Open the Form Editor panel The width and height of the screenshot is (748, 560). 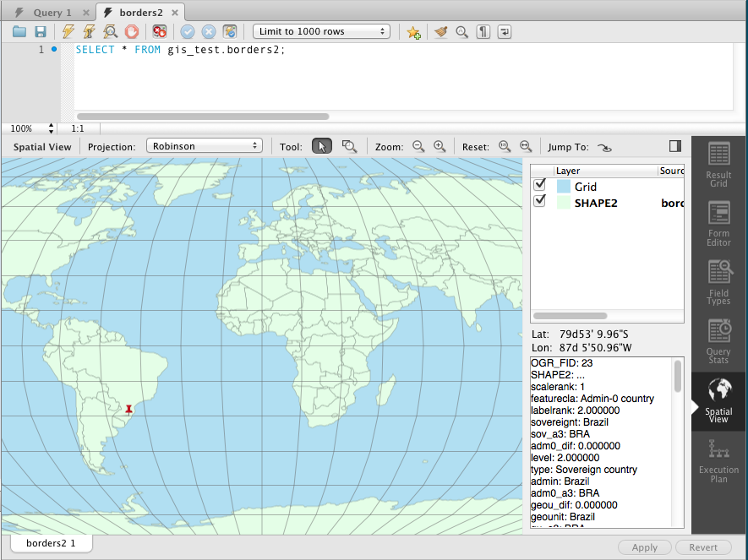tap(718, 223)
